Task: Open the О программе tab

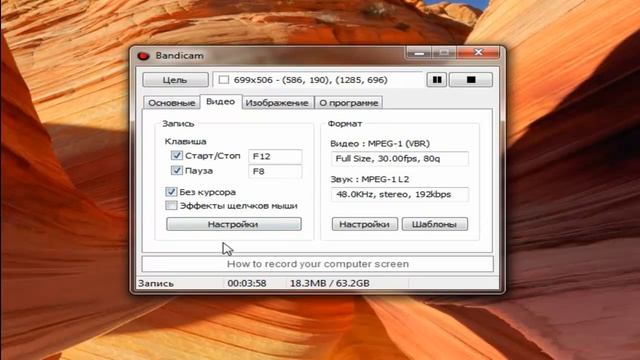Action: coord(349,103)
